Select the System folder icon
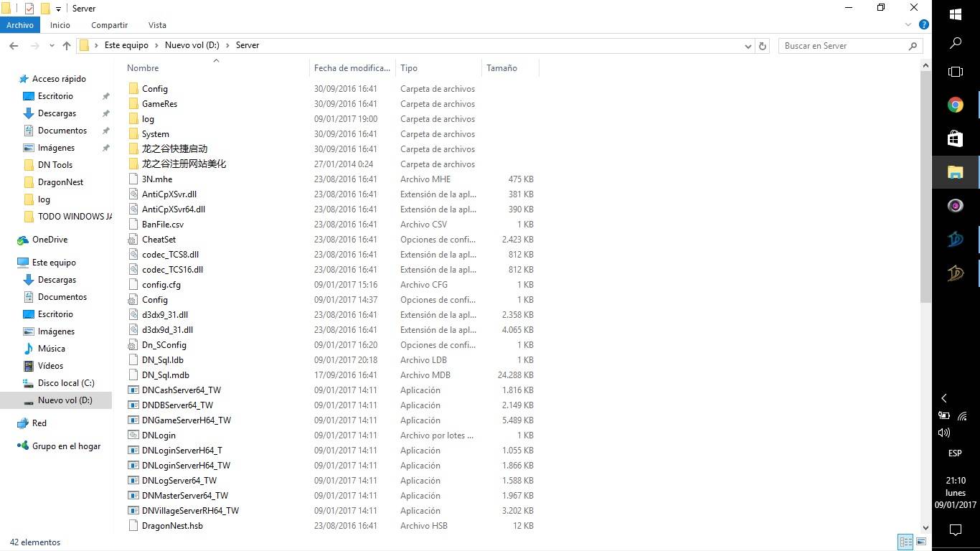The image size is (980, 551). click(133, 134)
